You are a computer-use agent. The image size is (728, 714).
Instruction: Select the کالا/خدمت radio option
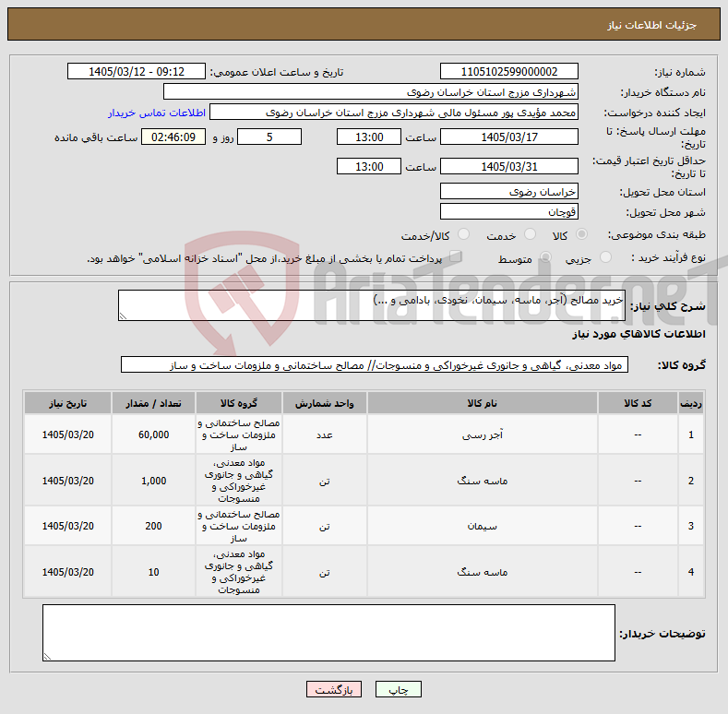coord(463,234)
